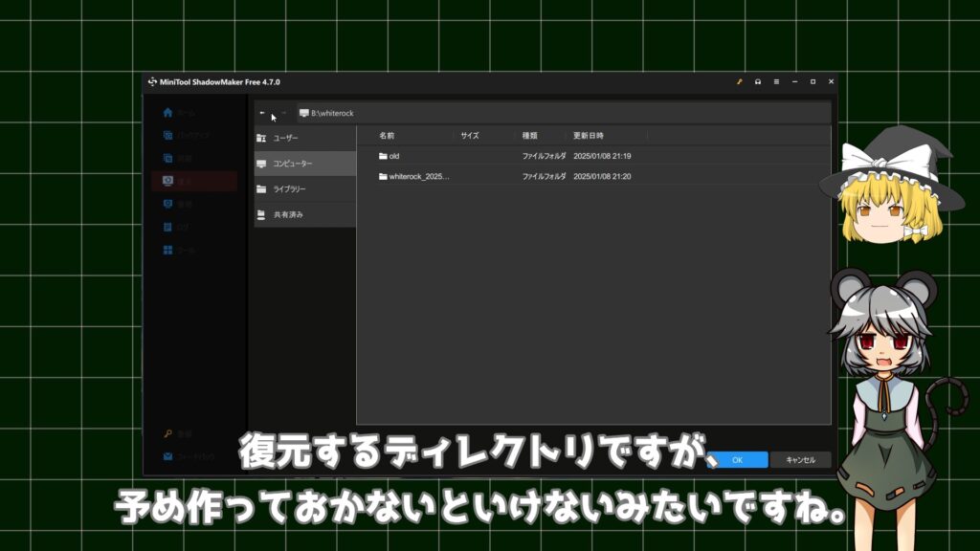The image size is (980, 551).
Task: Click the folder icon beside whiterock_2025…
Action: click(x=383, y=177)
